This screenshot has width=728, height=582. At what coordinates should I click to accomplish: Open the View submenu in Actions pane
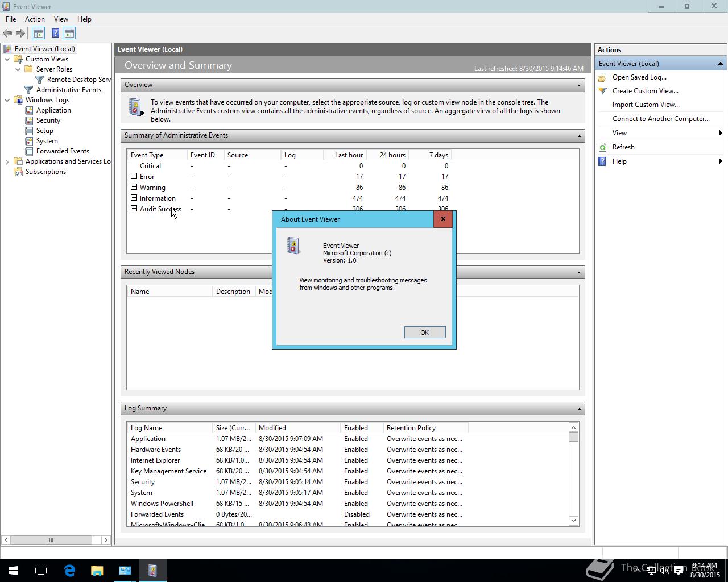pos(660,133)
